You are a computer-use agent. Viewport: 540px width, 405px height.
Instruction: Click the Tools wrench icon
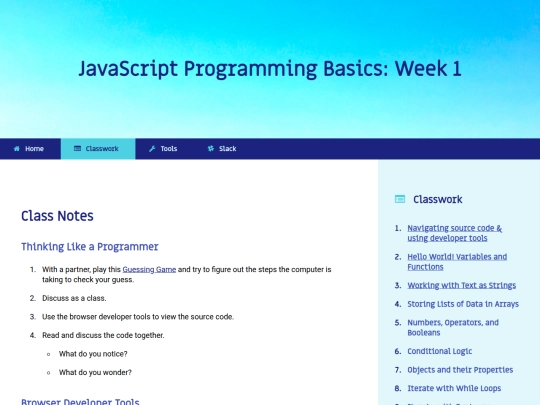click(152, 149)
